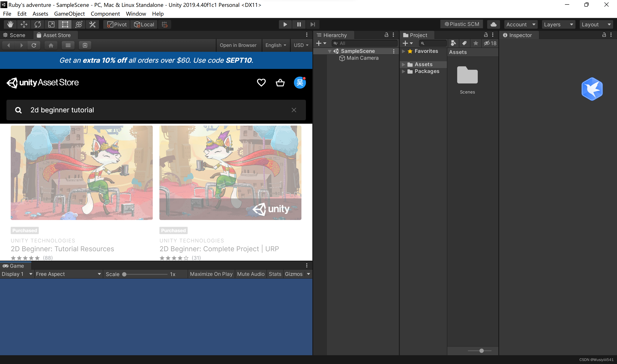This screenshot has height=364, width=617.
Task: Select the Move tool
Action: pos(24,24)
